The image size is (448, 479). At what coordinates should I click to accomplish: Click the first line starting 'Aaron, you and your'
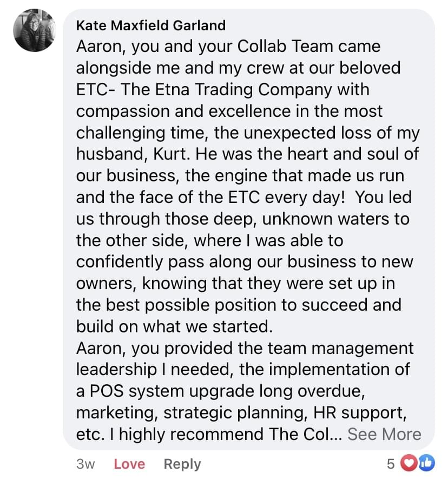[228, 47]
